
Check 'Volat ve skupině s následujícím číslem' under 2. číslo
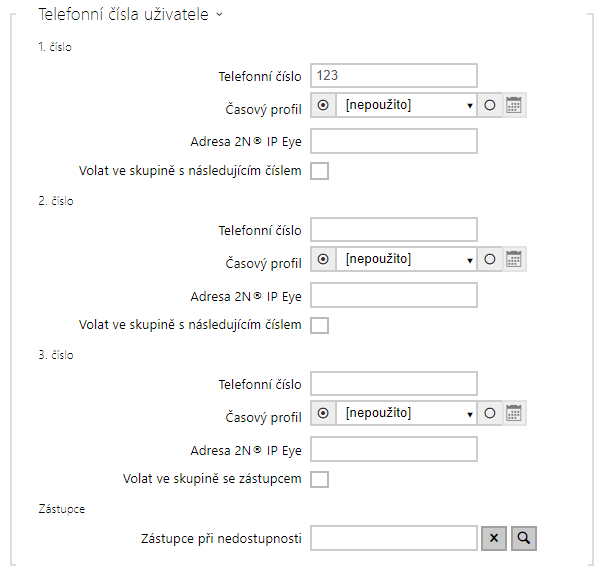(320, 325)
